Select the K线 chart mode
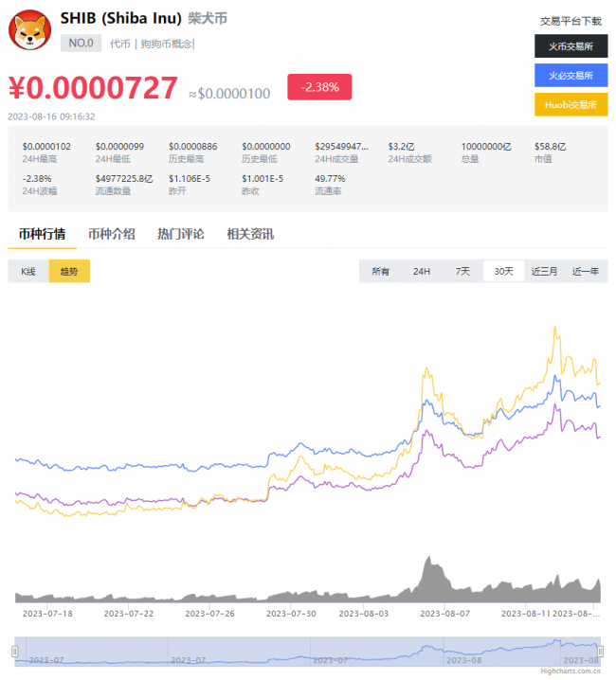 tap(28, 271)
